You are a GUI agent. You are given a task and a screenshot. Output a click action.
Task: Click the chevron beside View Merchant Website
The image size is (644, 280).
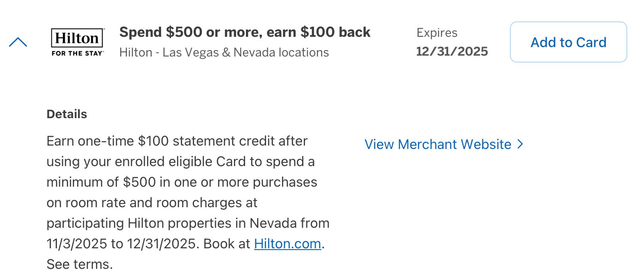[x=520, y=144]
